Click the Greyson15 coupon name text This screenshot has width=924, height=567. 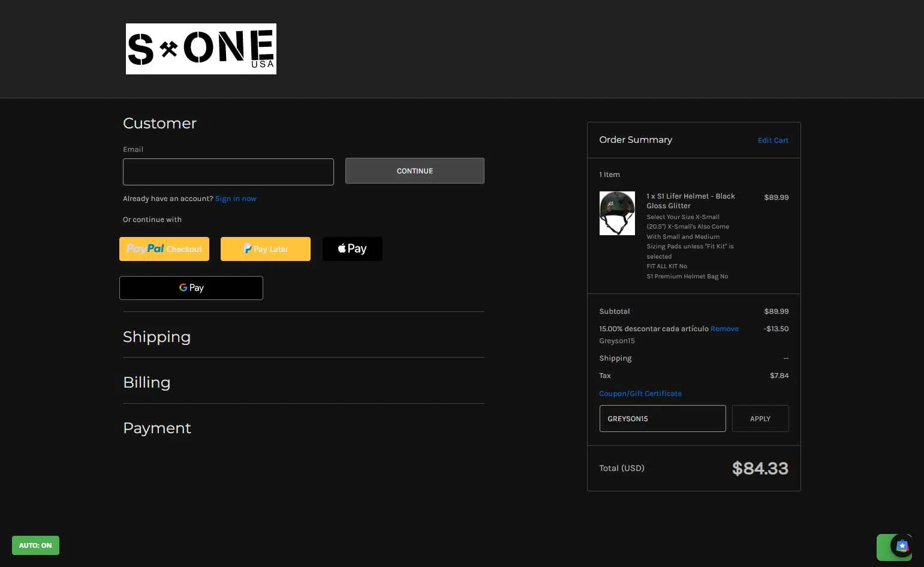(x=617, y=341)
